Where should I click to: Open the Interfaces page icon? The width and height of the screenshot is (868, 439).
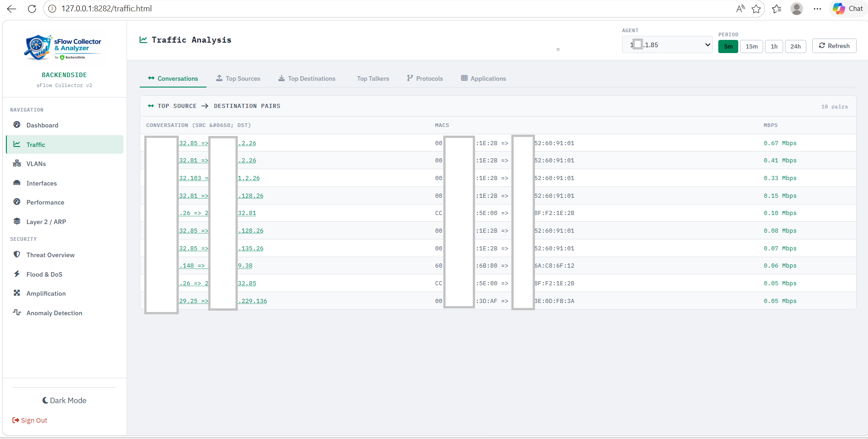(17, 183)
